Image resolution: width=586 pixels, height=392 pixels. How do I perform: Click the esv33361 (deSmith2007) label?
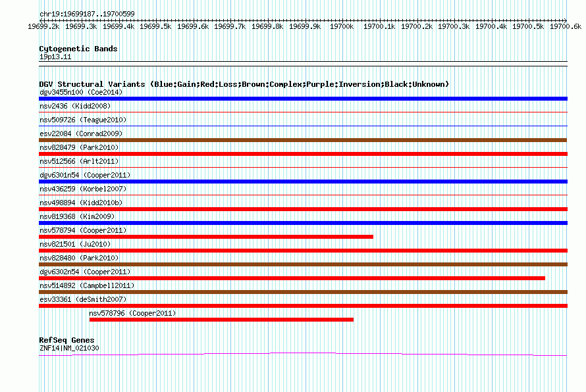(83, 299)
